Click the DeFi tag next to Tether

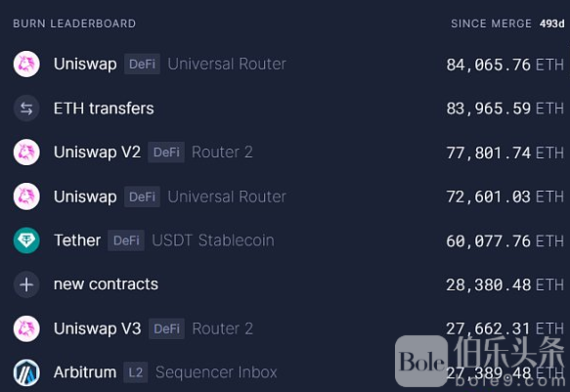126,240
